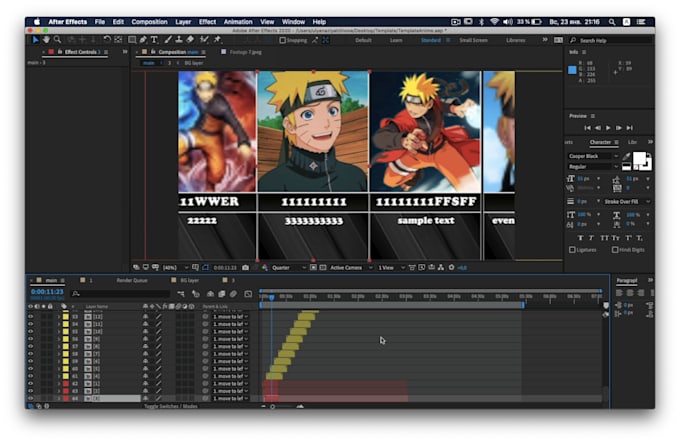
Task: Click the 0:00:11:23 timecode field
Action: point(47,292)
